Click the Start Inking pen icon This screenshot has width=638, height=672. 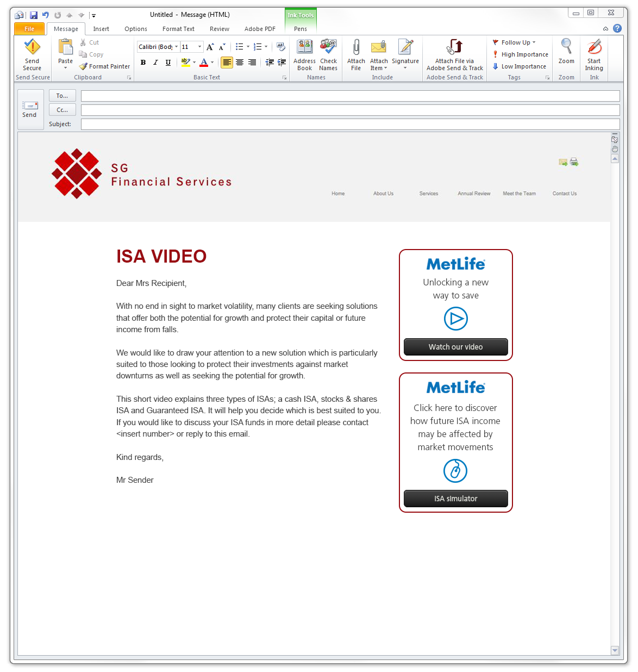(594, 47)
